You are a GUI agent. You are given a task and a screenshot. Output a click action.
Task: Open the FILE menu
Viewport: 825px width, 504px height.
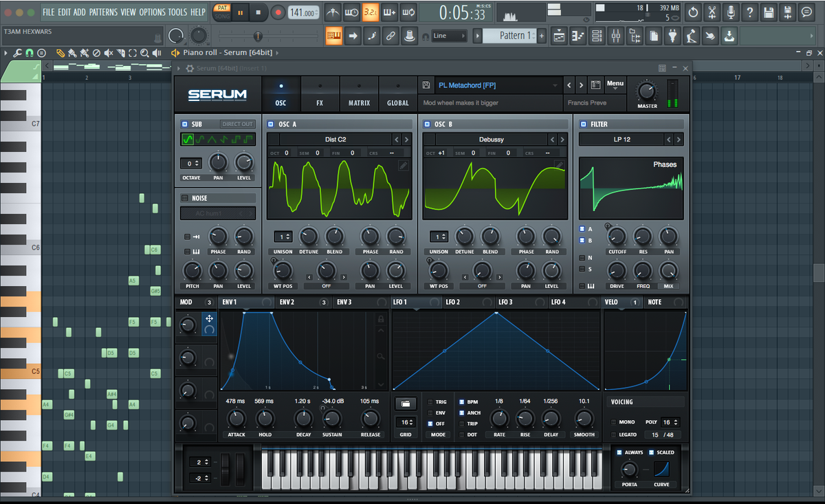(x=48, y=12)
